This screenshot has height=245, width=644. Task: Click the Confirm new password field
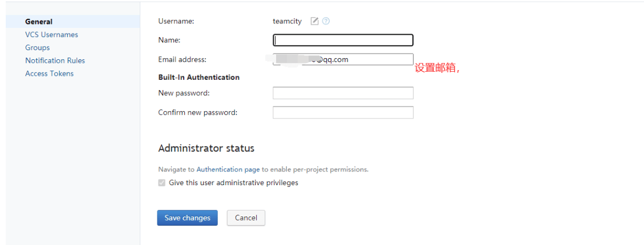tap(343, 112)
